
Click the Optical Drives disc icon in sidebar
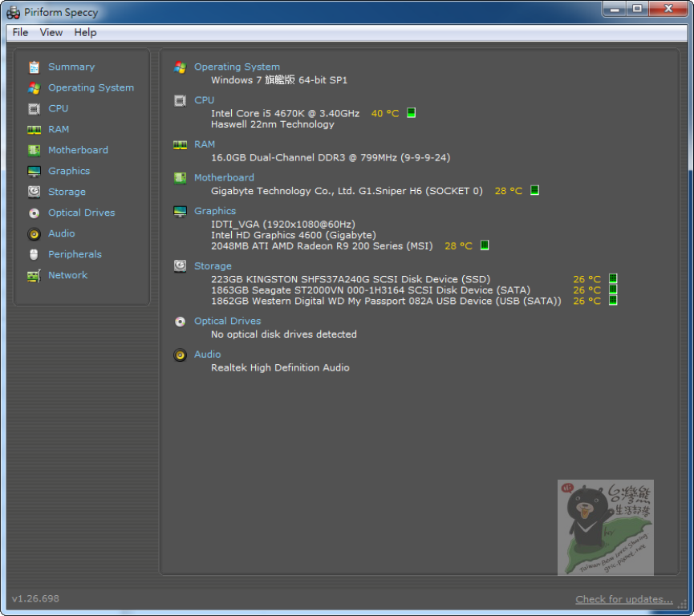coord(34,213)
